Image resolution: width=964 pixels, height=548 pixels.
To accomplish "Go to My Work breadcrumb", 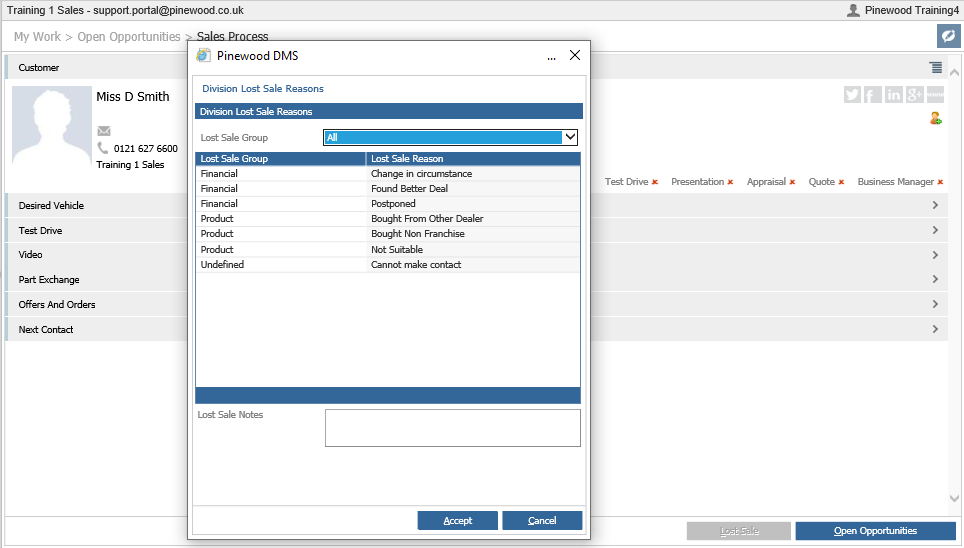I will (x=38, y=36).
